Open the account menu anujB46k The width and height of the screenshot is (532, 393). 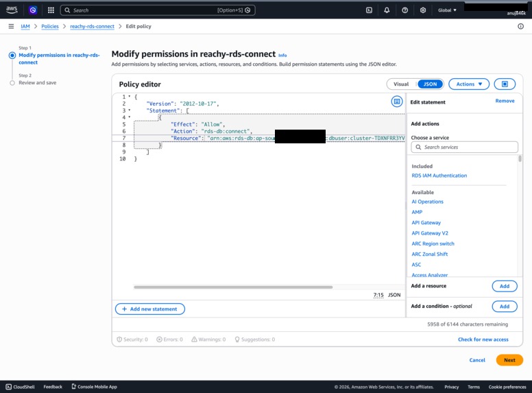[x=516, y=13]
